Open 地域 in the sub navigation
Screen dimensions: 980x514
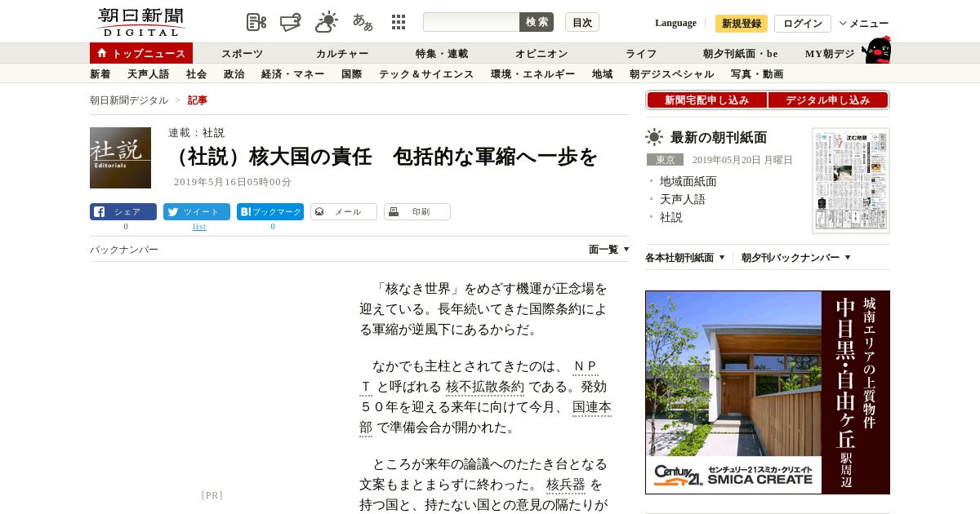(603, 74)
